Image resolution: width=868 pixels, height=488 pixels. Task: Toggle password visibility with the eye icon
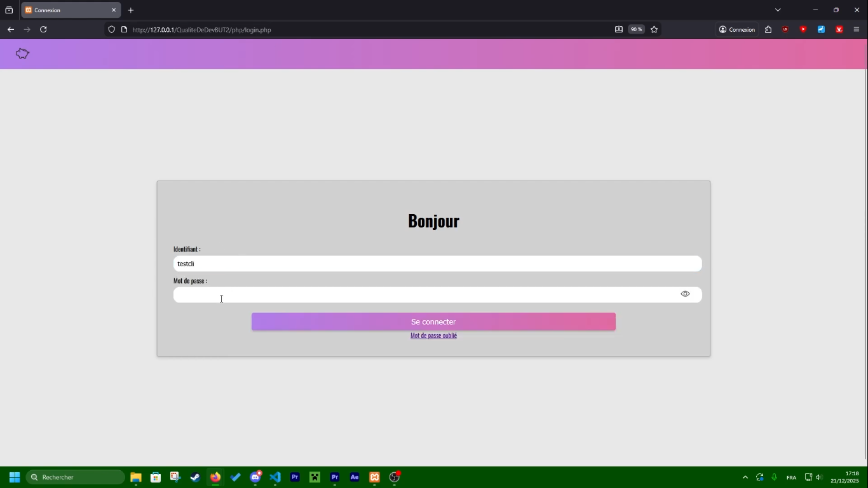click(685, 294)
